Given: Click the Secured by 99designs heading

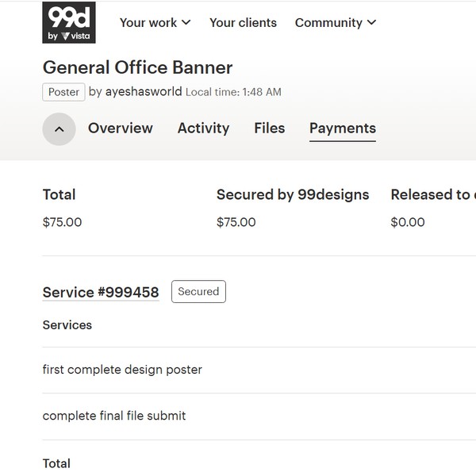Looking at the screenshot, I should 293,194.
